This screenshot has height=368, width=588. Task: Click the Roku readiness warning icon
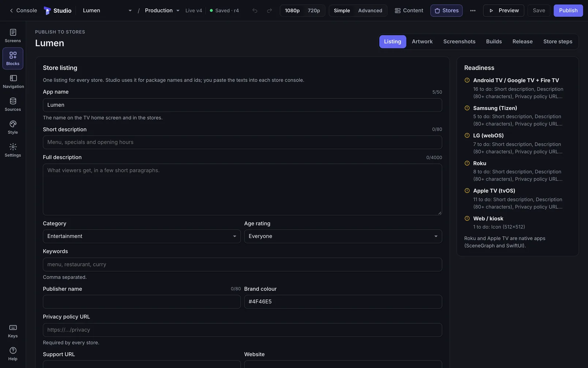[x=467, y=163]
